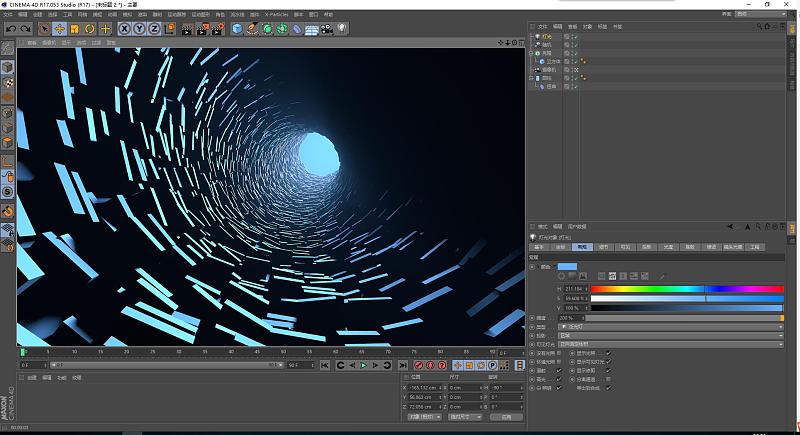Click the red record keyframe button

(418, 366)
